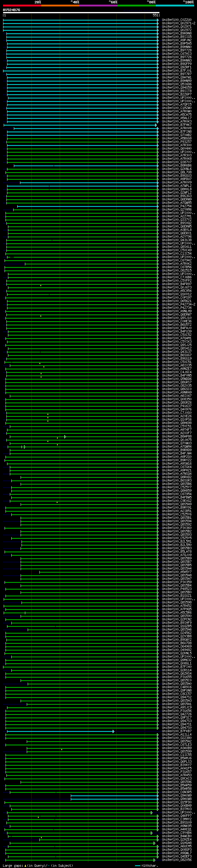Click the UniRef100_B4FJW4 hit name
This screenshot has height=868, width=197.
tap(176, 454)
